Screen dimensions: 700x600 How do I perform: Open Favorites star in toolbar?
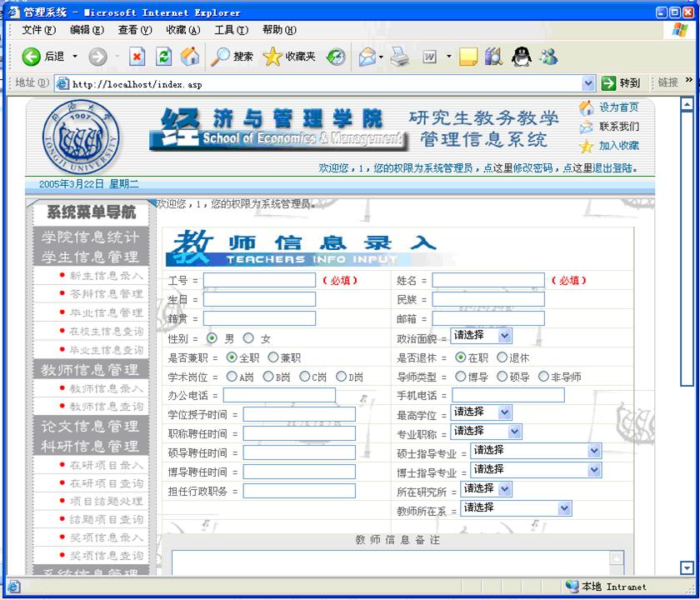272,57
